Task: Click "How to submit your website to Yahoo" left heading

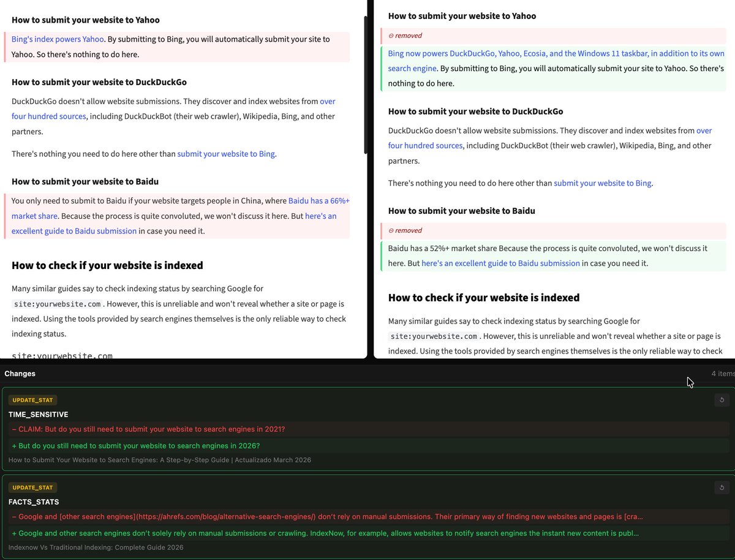Action: coord(86,20)
